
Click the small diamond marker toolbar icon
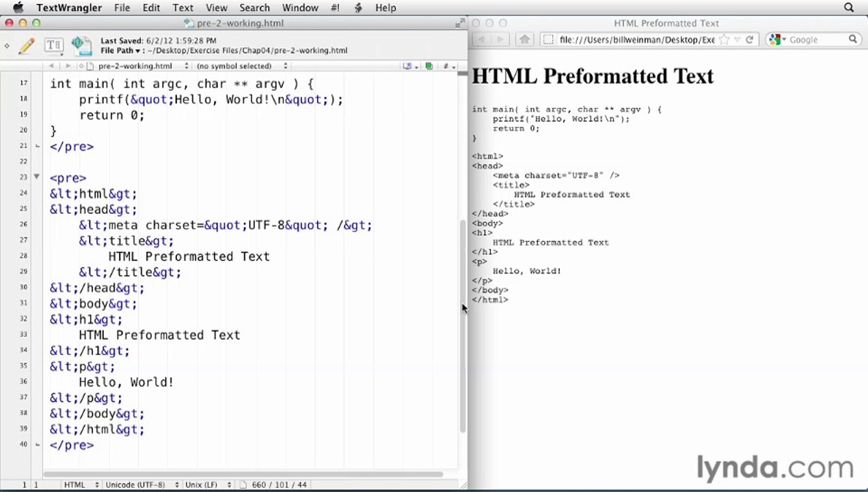click(x=7, y=46)
